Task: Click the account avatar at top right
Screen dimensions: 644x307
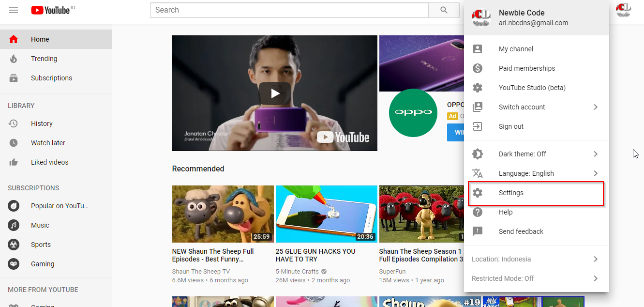Action: tap(623, 10)
